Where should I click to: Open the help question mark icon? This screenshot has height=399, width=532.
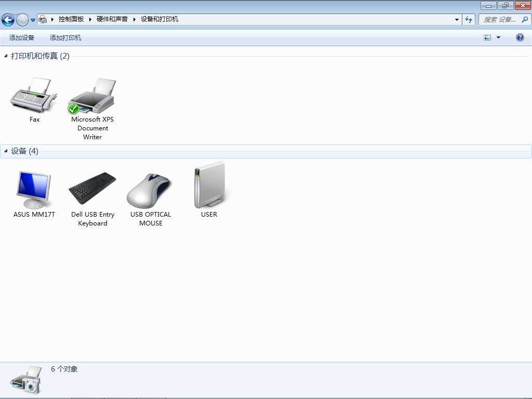point(520,37)
